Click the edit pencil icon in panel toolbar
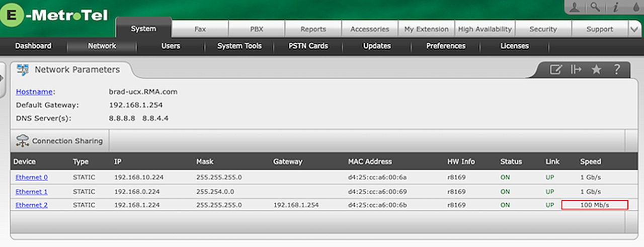The image size is (644, 247). point(555,69)
